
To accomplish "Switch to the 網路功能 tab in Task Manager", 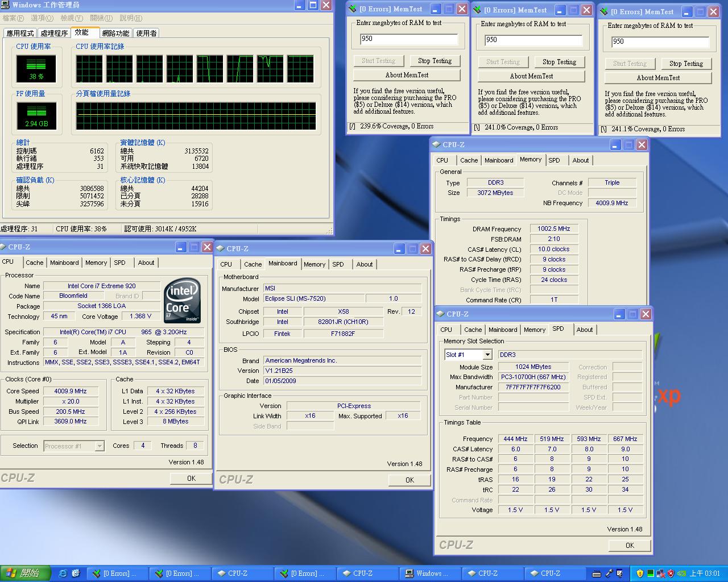I will click(115, 33).
